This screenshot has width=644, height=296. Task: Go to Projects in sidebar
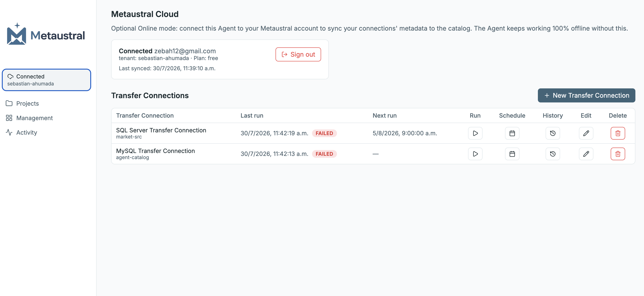(x=27, y=103)
